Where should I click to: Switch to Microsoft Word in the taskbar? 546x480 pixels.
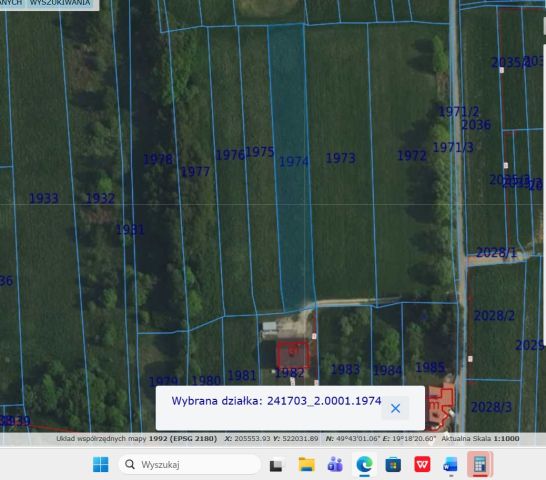(x=451, y=465)
